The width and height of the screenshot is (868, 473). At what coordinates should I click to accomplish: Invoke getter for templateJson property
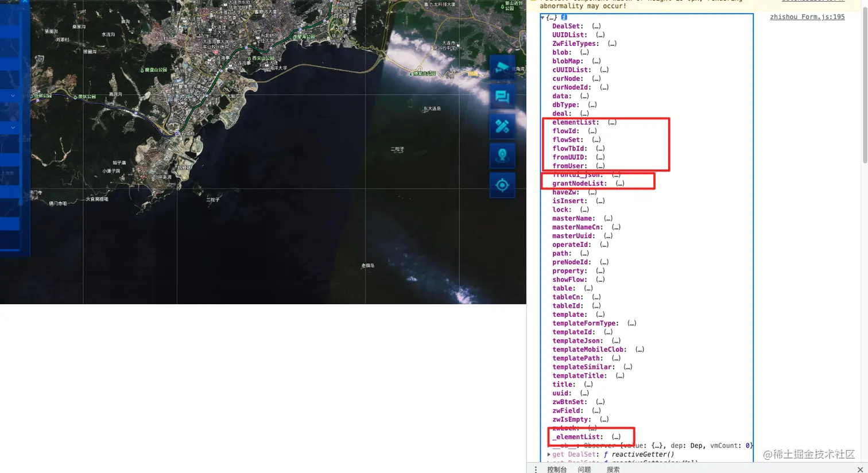(616, 341)
